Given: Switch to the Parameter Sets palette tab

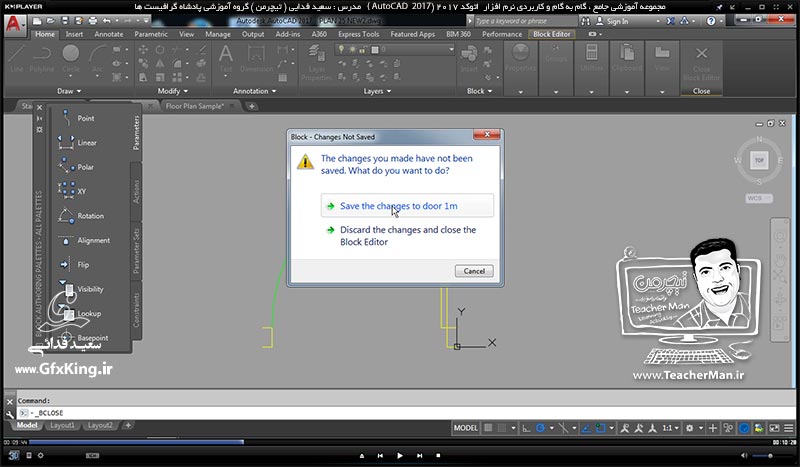Looking at the screenshot, I should click(x=136, y=251).
